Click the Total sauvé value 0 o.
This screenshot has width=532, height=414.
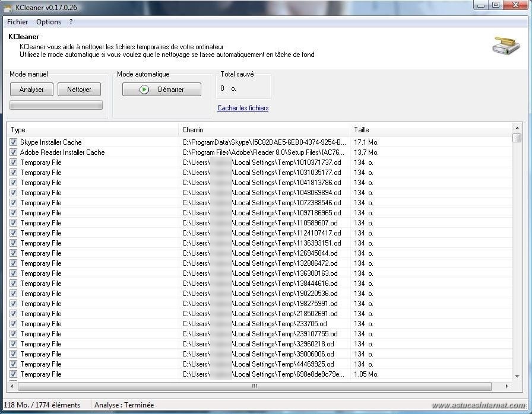[x=228, y=88]
